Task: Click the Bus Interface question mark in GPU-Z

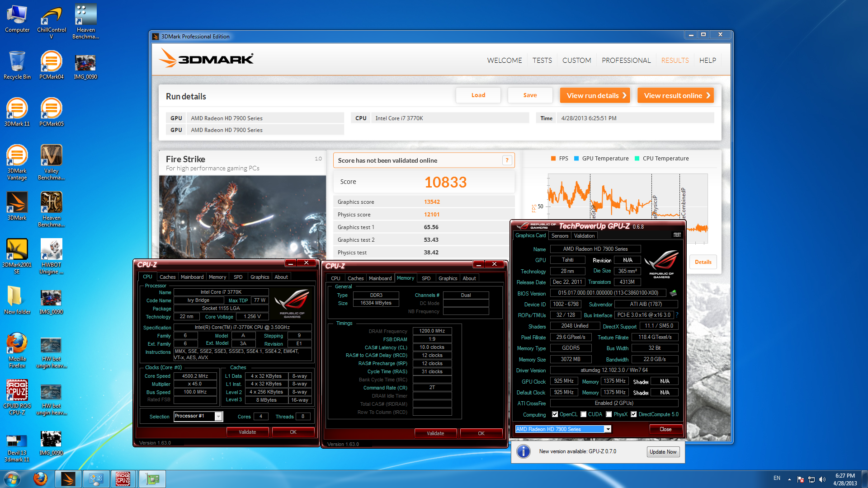Action: pyautogui.click(x=677, y=315)
